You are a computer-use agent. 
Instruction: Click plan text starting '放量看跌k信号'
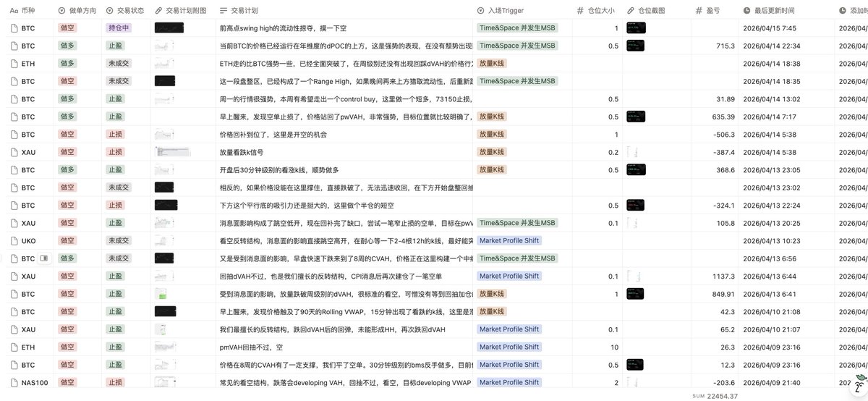tap(241, 153)
